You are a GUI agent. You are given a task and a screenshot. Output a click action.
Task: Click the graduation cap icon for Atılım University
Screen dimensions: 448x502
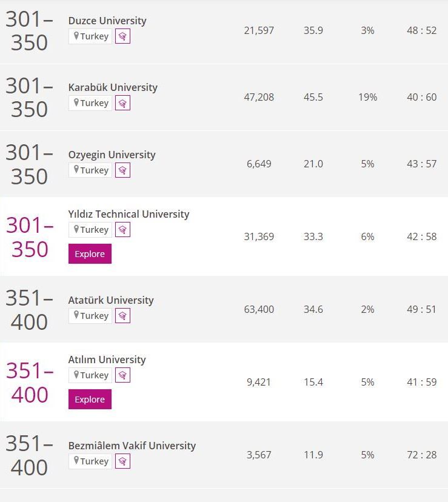click(x=122, y=375)
